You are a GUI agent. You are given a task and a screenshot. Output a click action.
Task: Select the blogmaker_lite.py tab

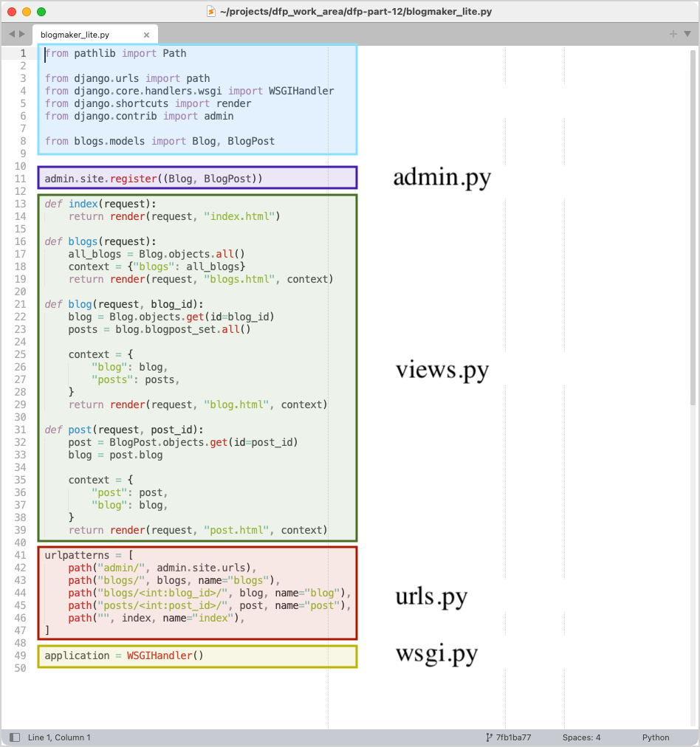coord(75,35)
